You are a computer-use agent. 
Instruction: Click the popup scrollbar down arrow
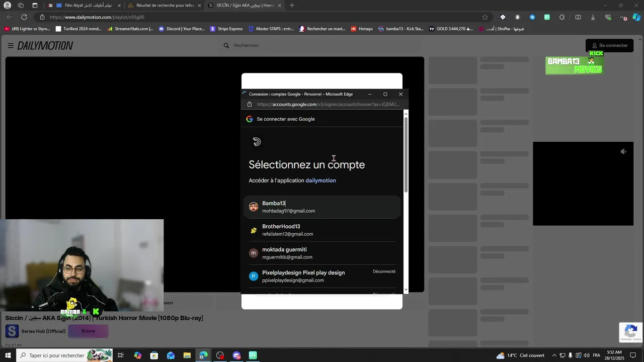[406, 290]
